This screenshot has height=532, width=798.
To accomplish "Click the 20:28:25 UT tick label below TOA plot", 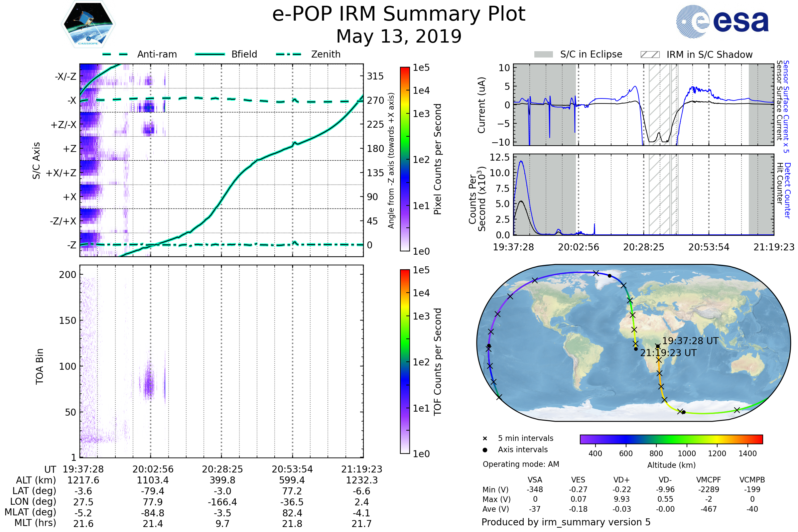I will (x=222, y=469).
